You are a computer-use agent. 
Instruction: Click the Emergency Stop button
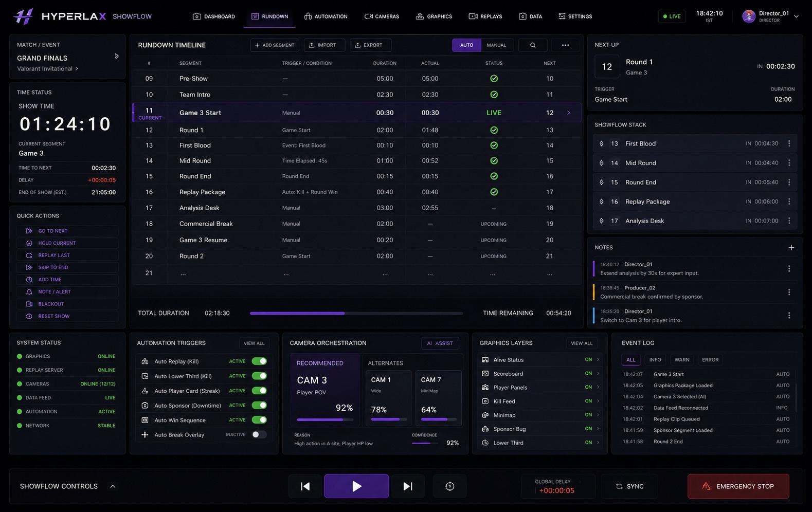738,486
